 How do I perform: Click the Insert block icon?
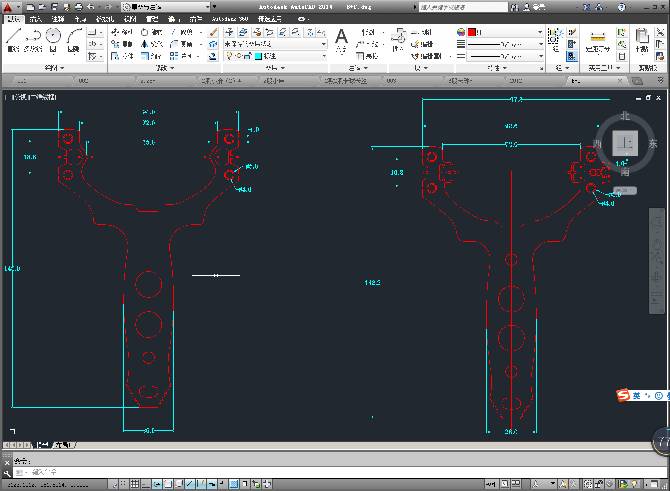(398, 40)
